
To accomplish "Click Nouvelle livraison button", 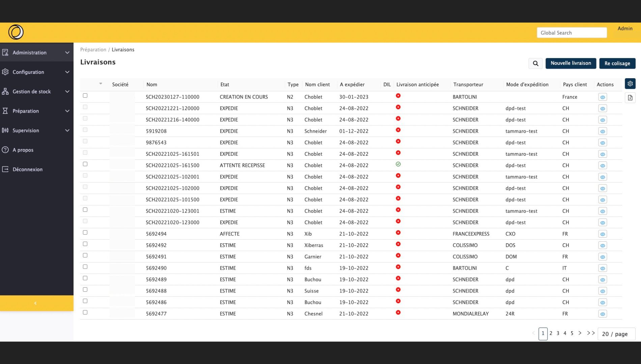I will (x=570, y=63).
